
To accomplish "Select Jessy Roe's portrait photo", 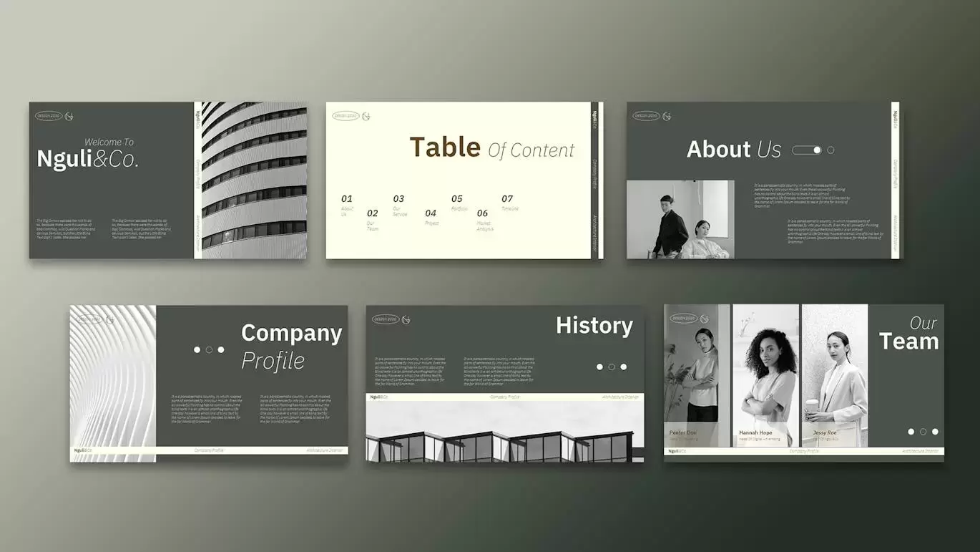I will point(835,376).
